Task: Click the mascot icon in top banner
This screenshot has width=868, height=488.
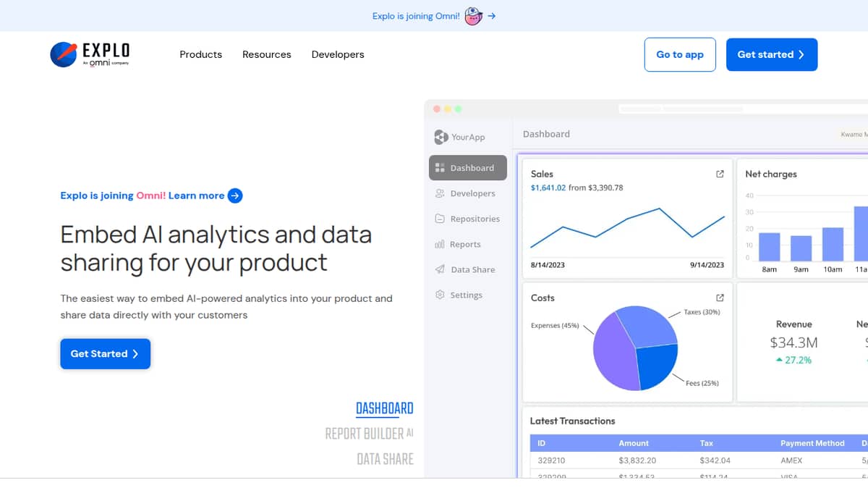Action: click(473, 16)
